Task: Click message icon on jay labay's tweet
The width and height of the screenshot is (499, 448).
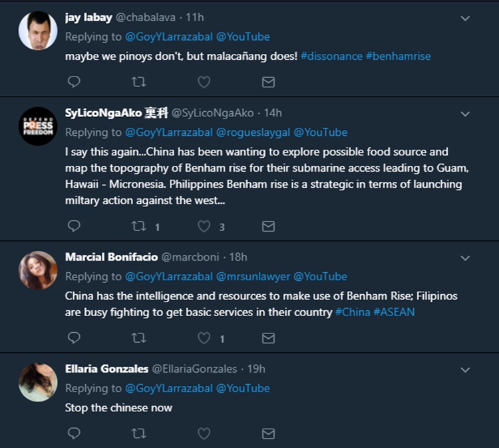Action: tap(268, 83)
